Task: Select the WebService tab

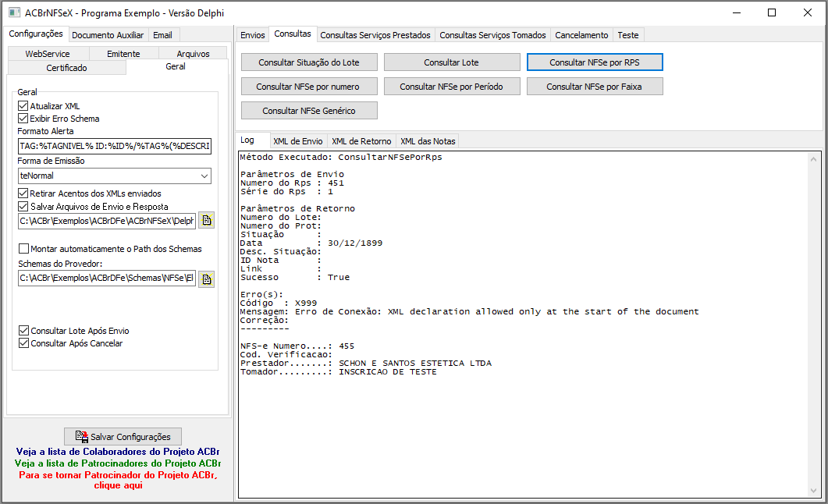Action: 48,54
